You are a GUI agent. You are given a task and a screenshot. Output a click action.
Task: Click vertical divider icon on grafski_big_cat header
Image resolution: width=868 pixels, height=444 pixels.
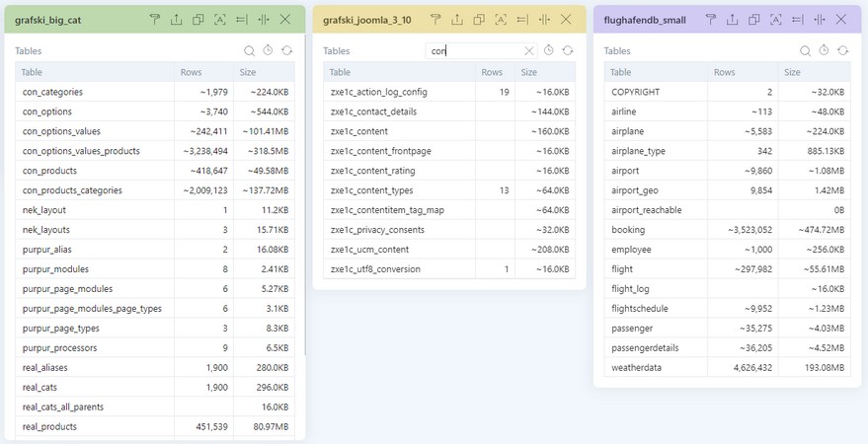click(264, 20)
